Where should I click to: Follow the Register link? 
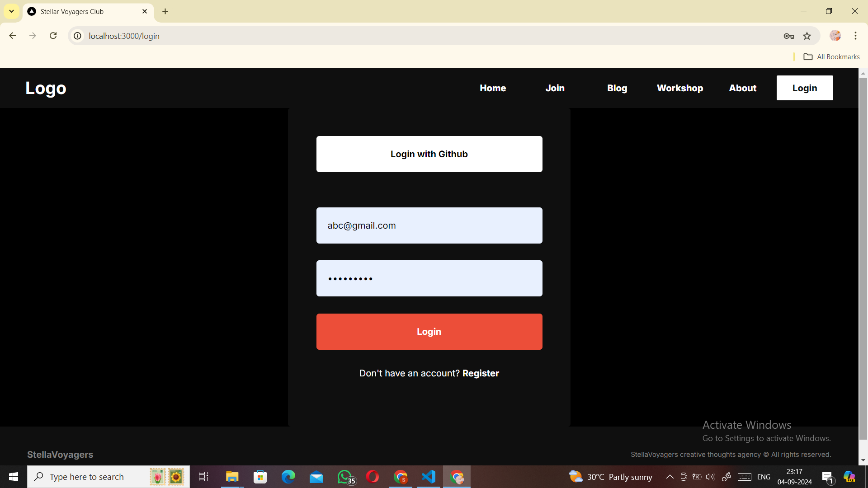point(481,373)
